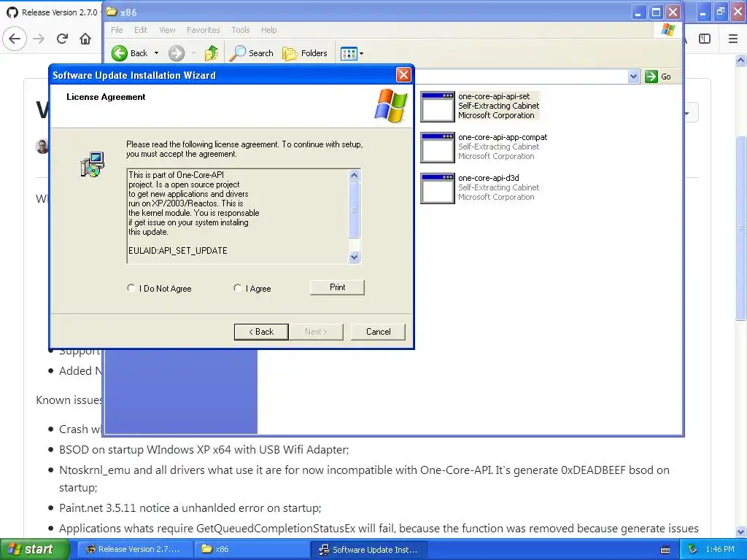Switch to Software Update Inst taskbar item
Screen dimensions: 747x560
coord(368,550)
